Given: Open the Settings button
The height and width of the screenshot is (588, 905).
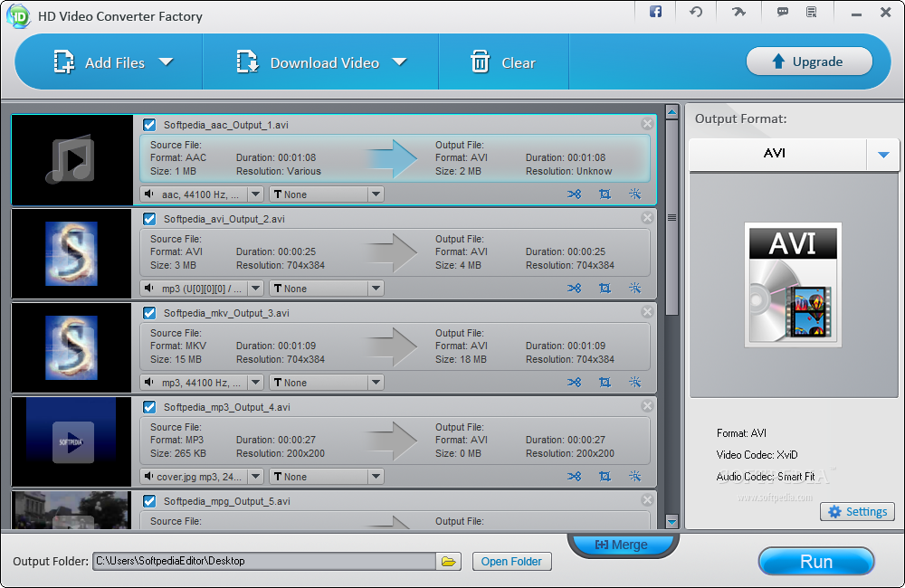Looking at the screenshot, I should (857, 511).
